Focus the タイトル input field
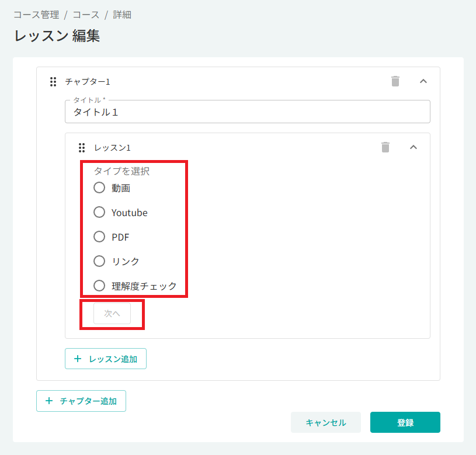 pos(248,112)
